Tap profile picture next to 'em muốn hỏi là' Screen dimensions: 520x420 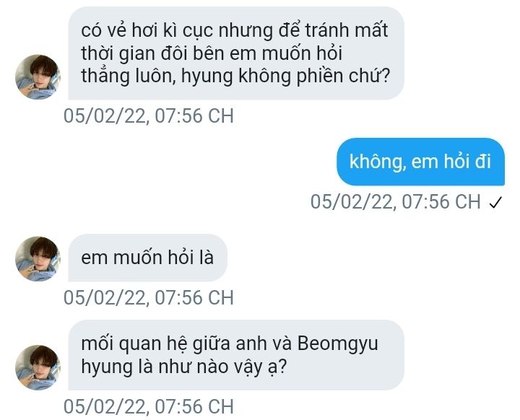[x=38, y=258]
